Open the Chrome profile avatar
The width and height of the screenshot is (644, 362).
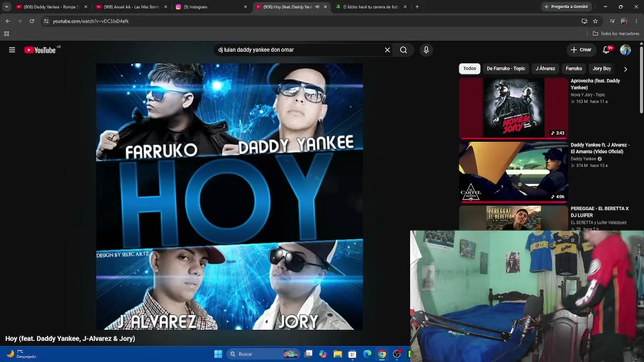[624, 21]
